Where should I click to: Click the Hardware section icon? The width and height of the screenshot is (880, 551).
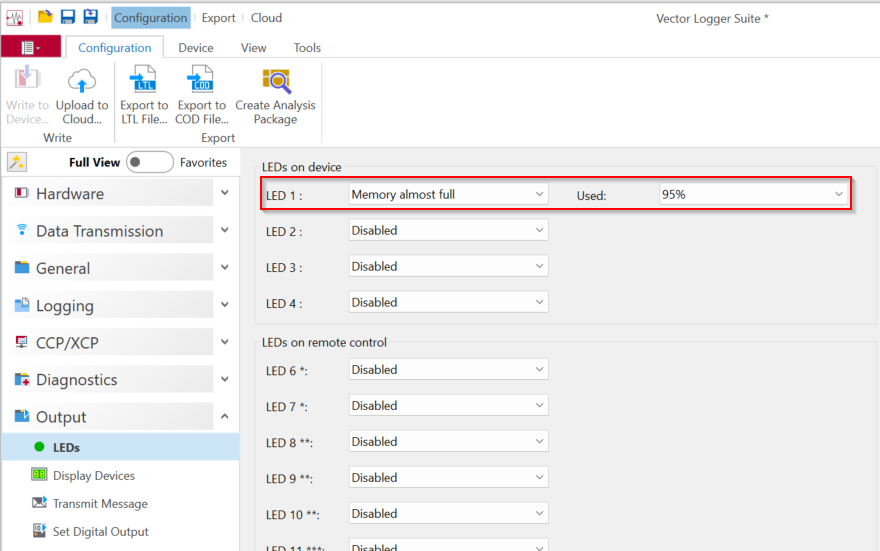click(21, 193)
